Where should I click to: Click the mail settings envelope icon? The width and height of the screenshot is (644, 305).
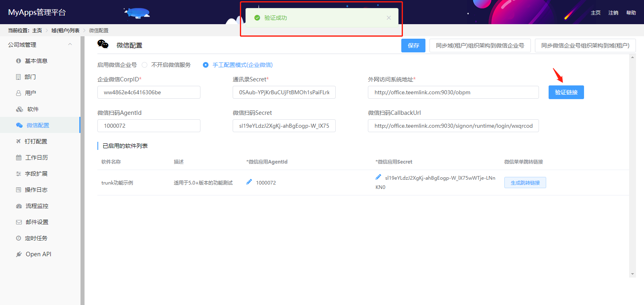click(19, 222)
